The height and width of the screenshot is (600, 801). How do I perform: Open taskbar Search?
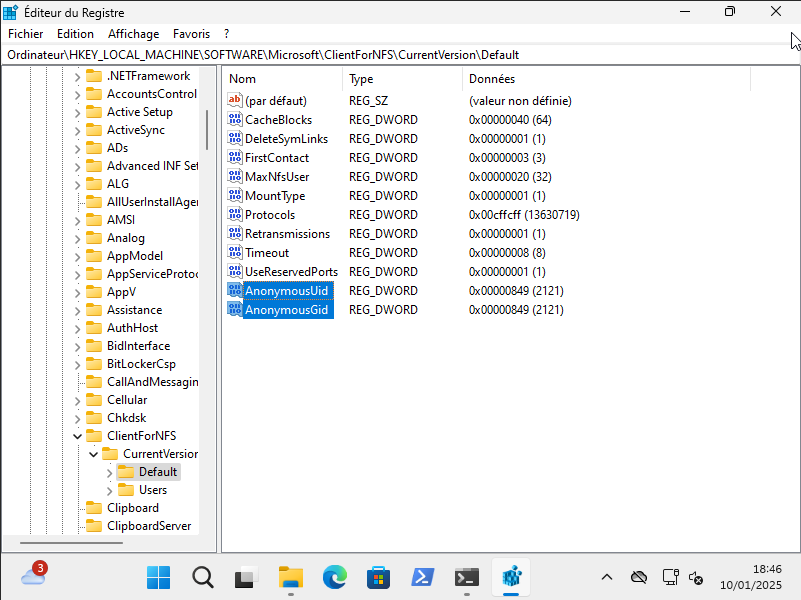click(x=203, y=578)
